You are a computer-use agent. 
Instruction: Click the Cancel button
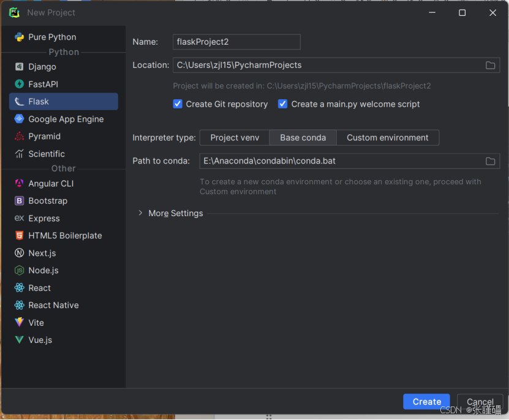[x=480, y=402]
